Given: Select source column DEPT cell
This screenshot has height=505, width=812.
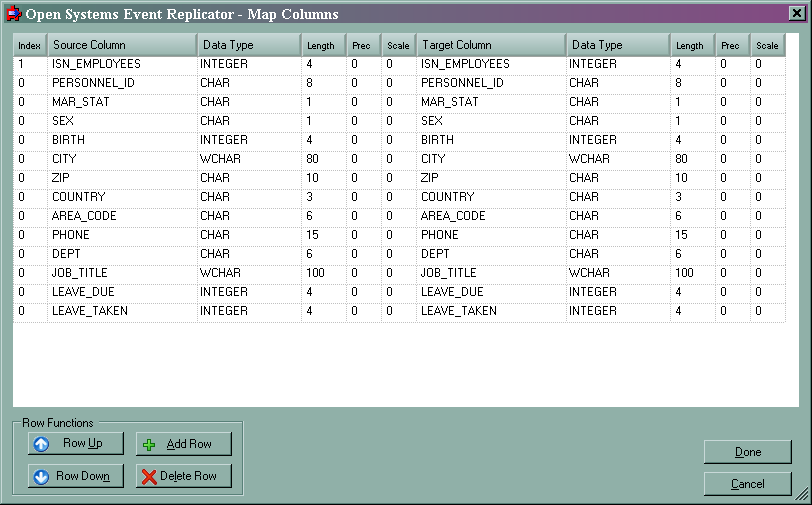Looking at the screenshot, I should (x=122, y=254).
